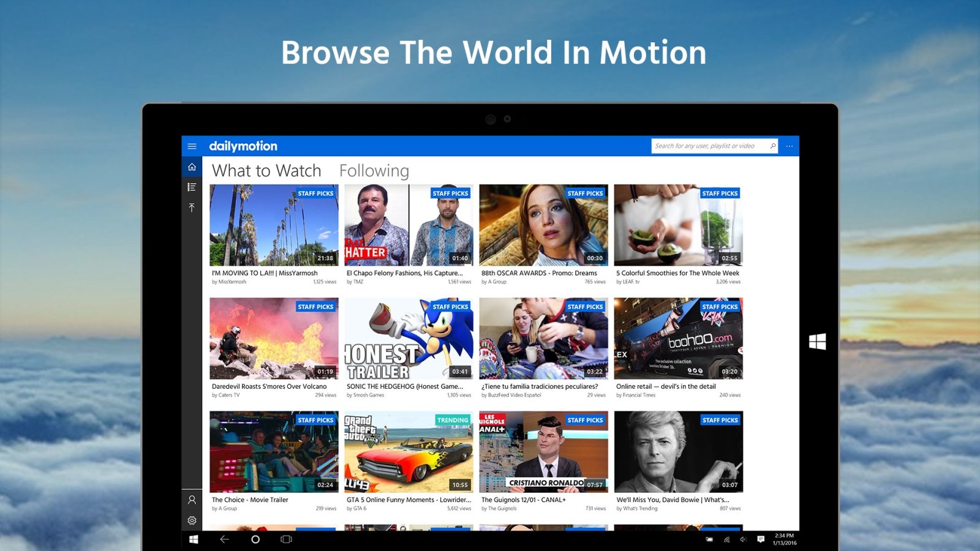The image size is (980, 551).
Task: Click the '88th OSCAR AWARDS - Promo: Dreams' title
Action: tap(539, 273)
